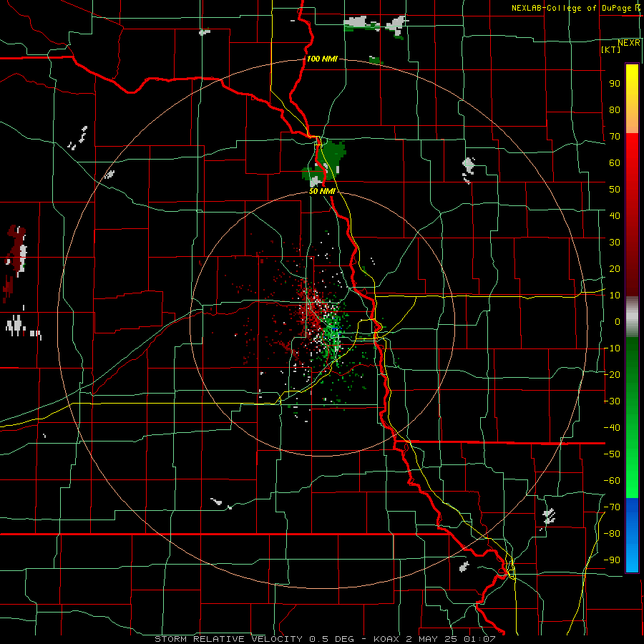Click the KOAX station identifier in caption
This screenshot has height=644, width=644.
[388, 639]
